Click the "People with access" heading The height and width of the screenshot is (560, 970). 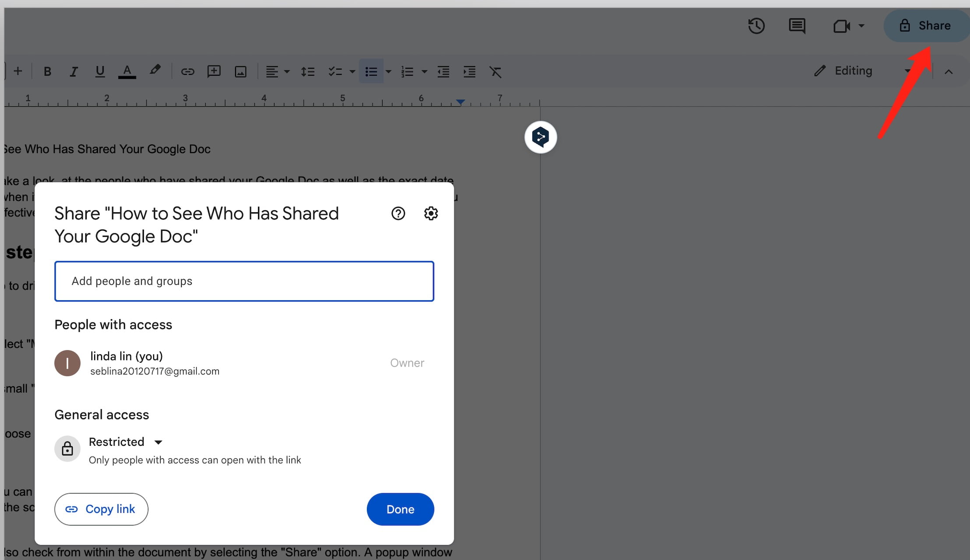113,325
